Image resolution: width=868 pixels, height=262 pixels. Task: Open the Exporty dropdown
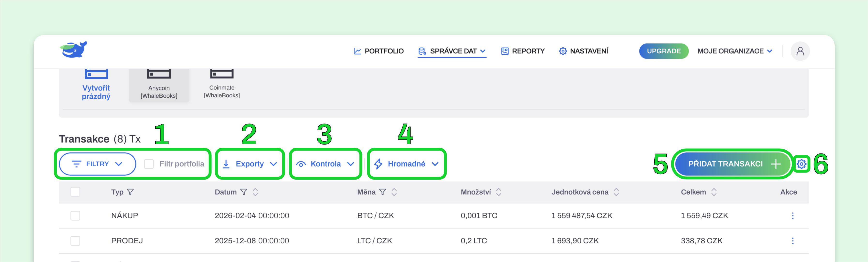[250, 164]
